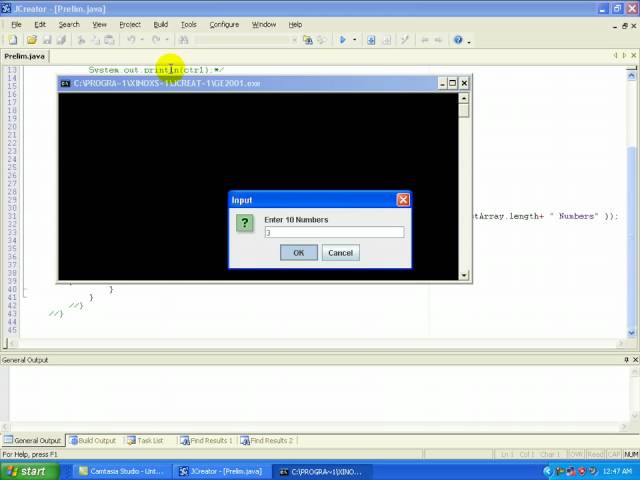Close the General Output panel
The height and width of the screenshot is (480, 640).
coord(635,360)
